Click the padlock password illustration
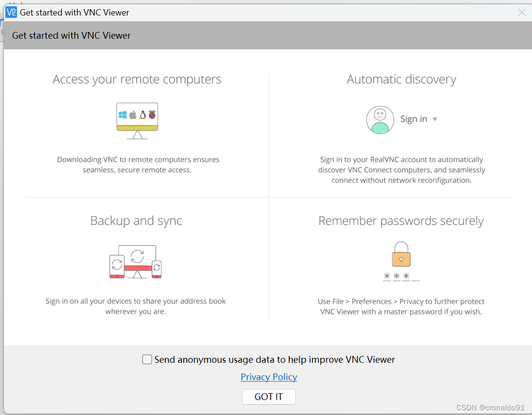This screenshot has width=532, height=415. point(401,261)
